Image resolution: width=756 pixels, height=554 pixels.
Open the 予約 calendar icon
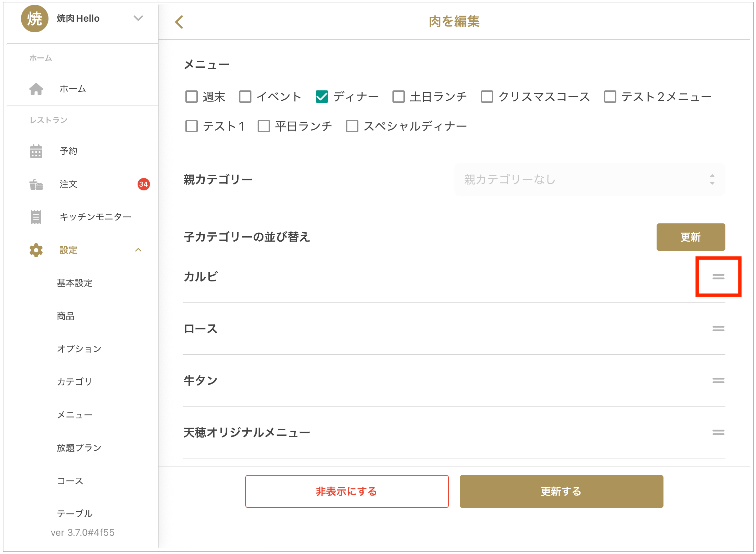click(x=36, y=151)
